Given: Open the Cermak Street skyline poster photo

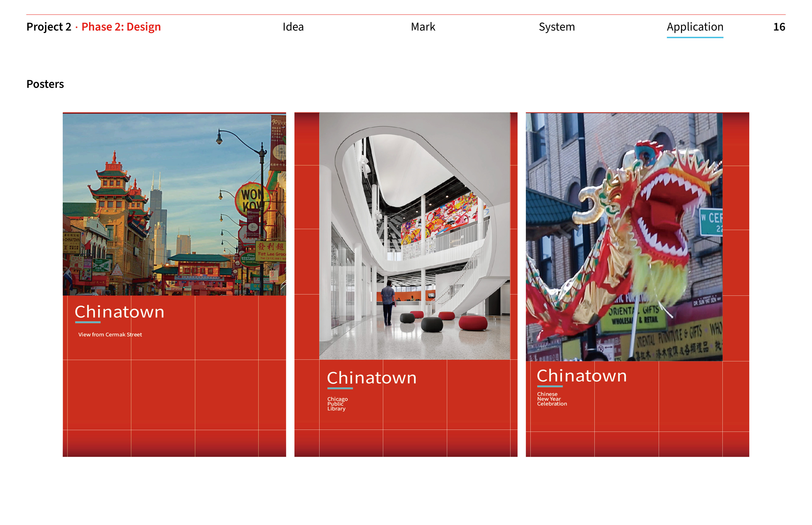Looking at the screenshot, I should [174, 204].
